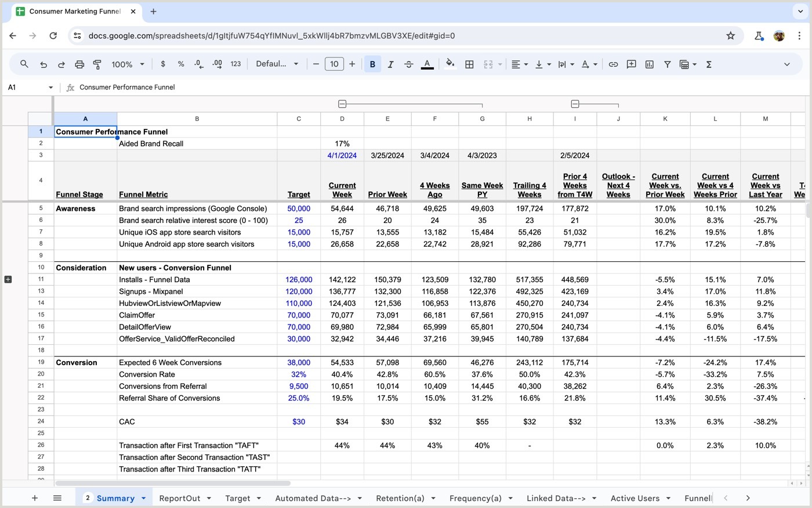The height and width of the screenshot is (508, 812).
Task: Open the functions sigma menu
Action: coord(709,64)
